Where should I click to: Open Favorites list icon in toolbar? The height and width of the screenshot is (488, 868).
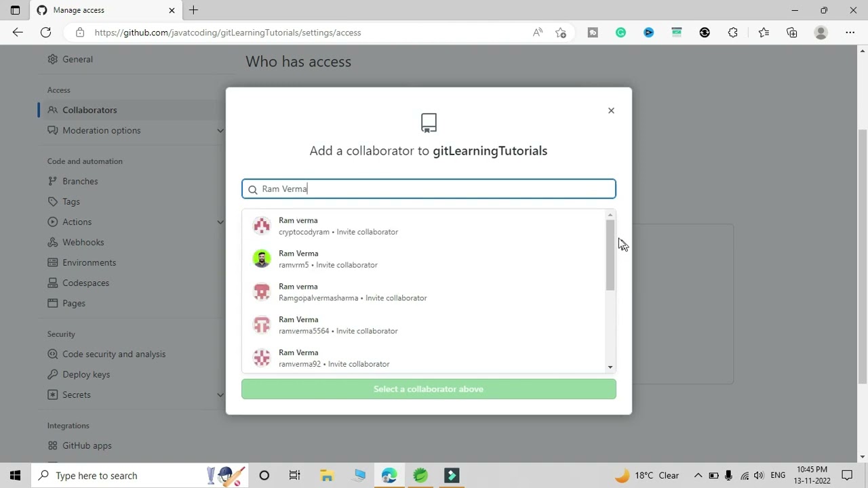click(x=764, y=33)
